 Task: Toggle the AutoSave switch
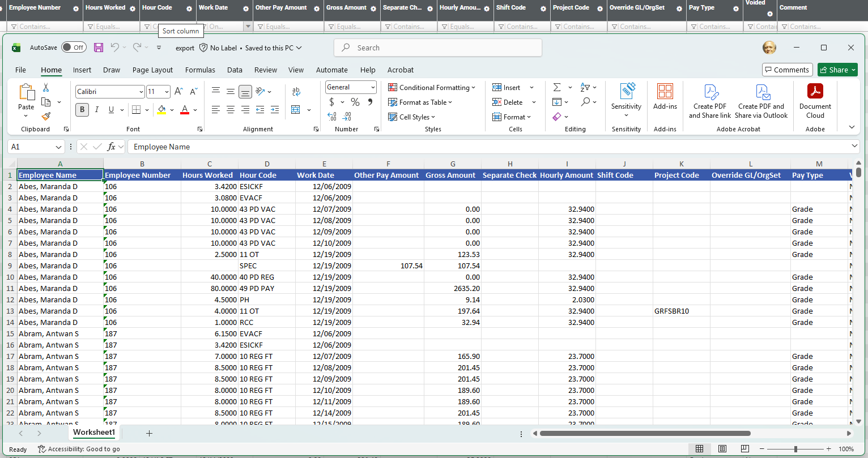pos(74,48)
